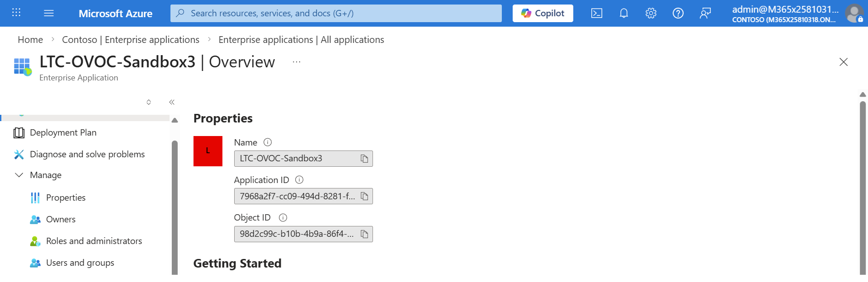Image resolution: width=868 pixels, height=282 pixels.
Task: Copy the application Name to clipboard
Action: tap(364, 159)
